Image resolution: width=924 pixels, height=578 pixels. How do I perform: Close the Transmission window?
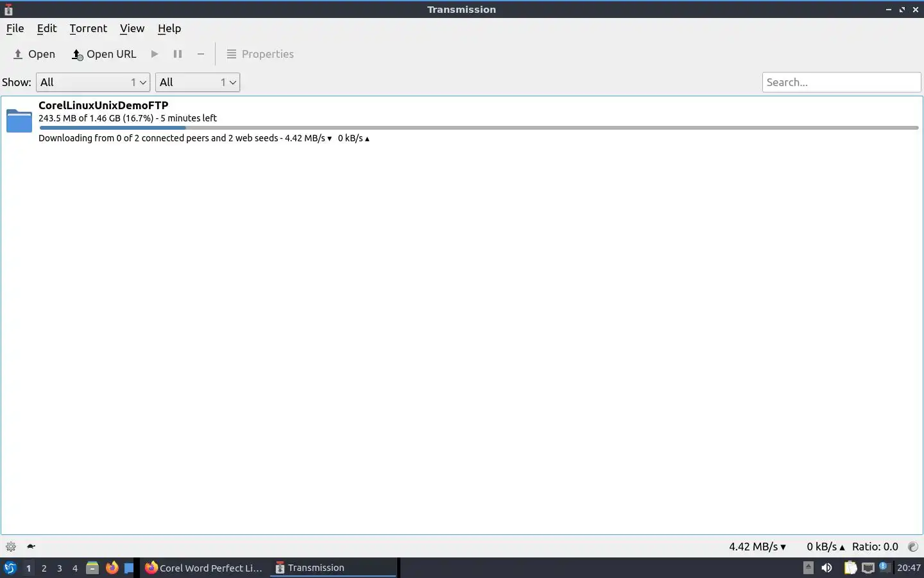(x=916, y=10)
